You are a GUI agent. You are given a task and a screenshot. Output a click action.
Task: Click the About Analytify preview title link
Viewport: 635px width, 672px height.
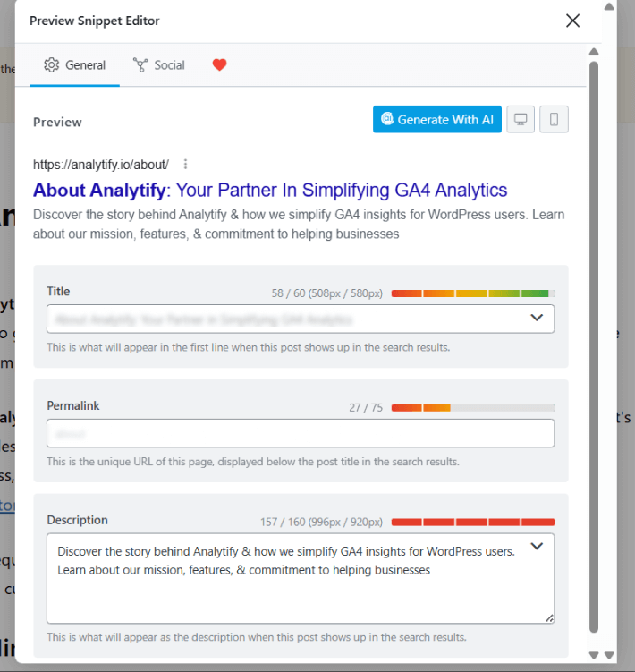tap(270, 190)
